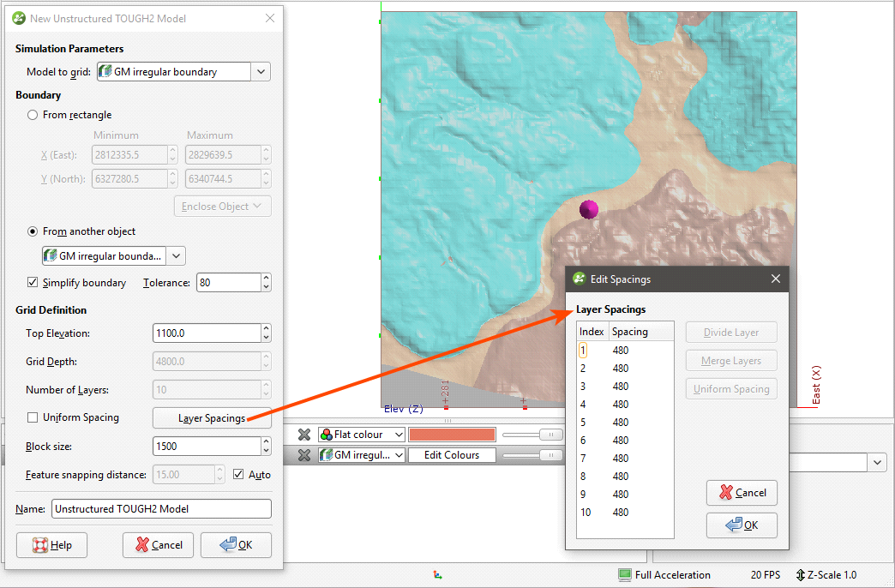Open Help for the TOUGH2 model dialog
The height and width of the screenshot is (588, 895).
point(51,545)
